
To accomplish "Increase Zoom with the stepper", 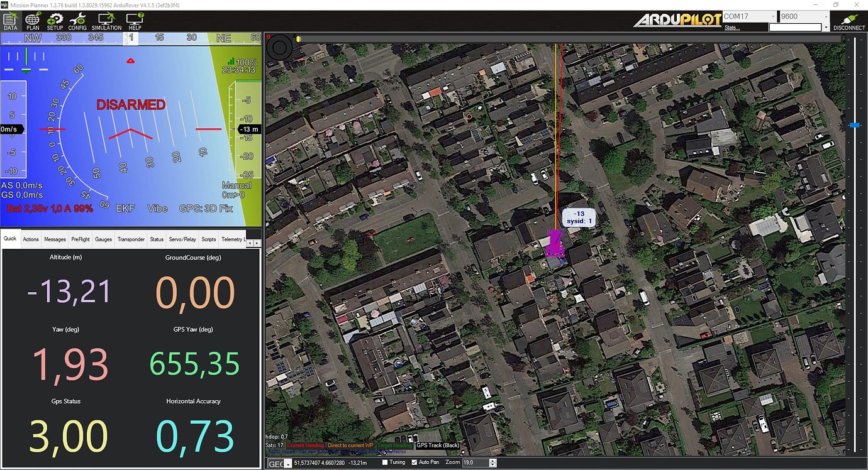I will (492, 461).
